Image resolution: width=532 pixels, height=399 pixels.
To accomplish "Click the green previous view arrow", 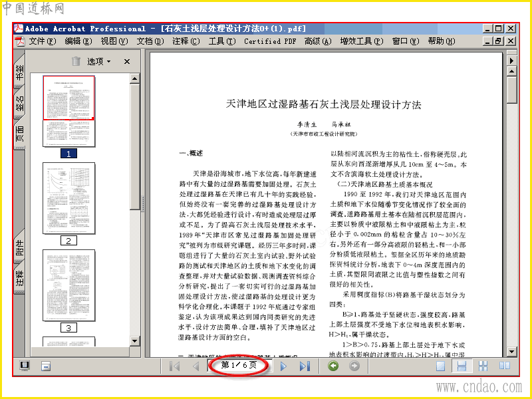I will coord(333,366).
